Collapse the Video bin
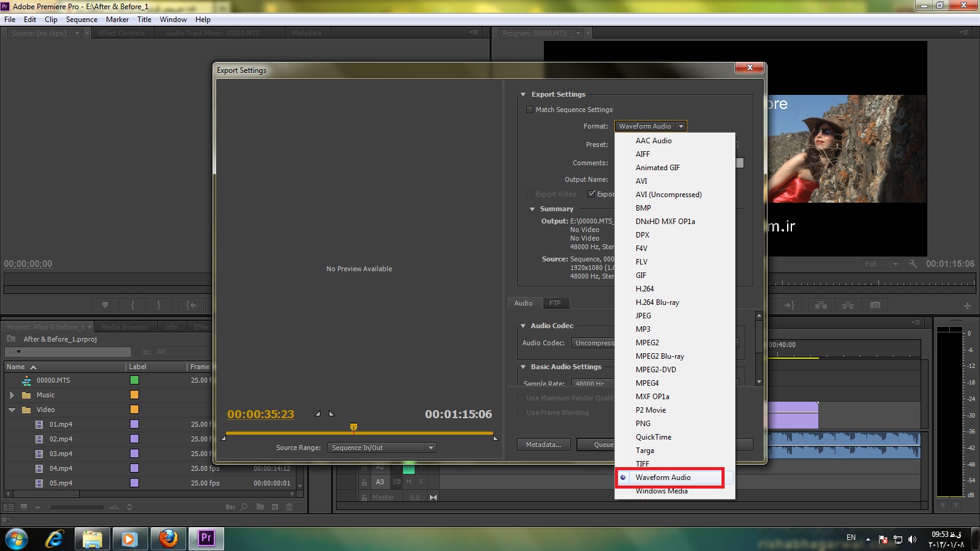The height and width of the screenshot is (551, 980). 12,410
